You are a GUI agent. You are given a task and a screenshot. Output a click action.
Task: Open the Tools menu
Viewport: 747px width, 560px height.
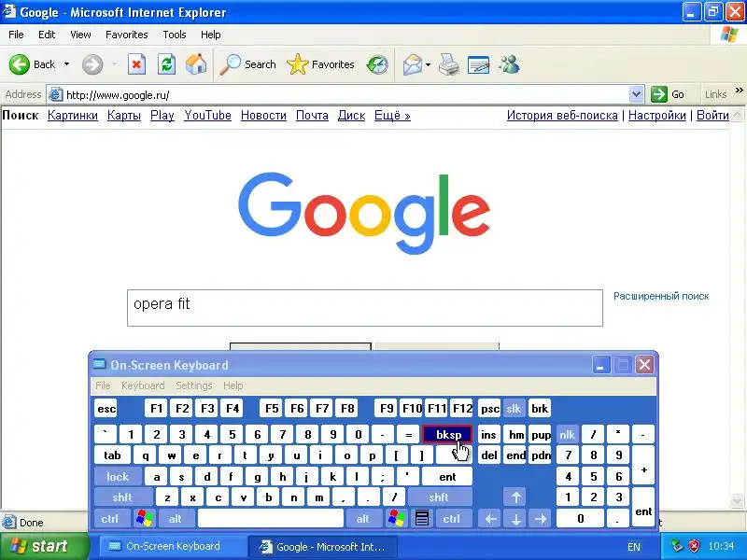point(175,35)
